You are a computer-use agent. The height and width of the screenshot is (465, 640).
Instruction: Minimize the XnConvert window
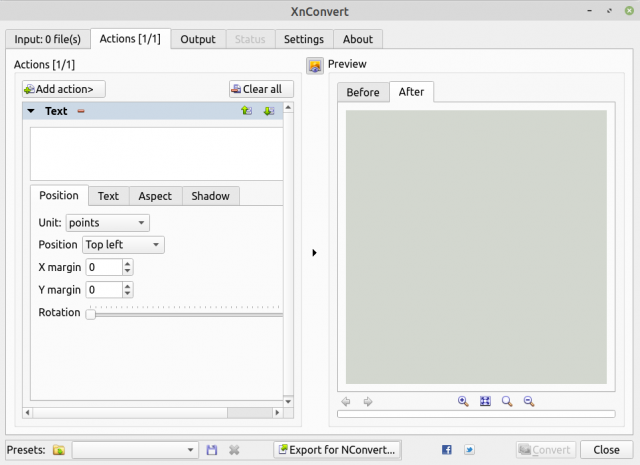point(589,11)
